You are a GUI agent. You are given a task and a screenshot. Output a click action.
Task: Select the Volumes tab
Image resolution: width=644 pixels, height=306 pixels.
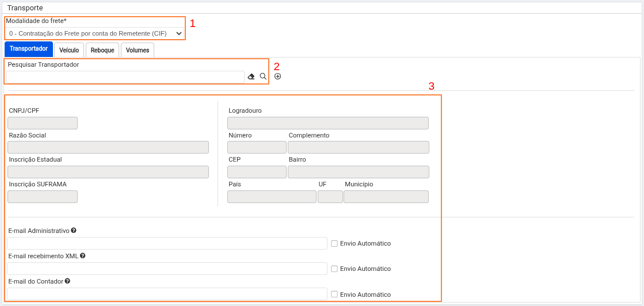click(x=138, y=50)
